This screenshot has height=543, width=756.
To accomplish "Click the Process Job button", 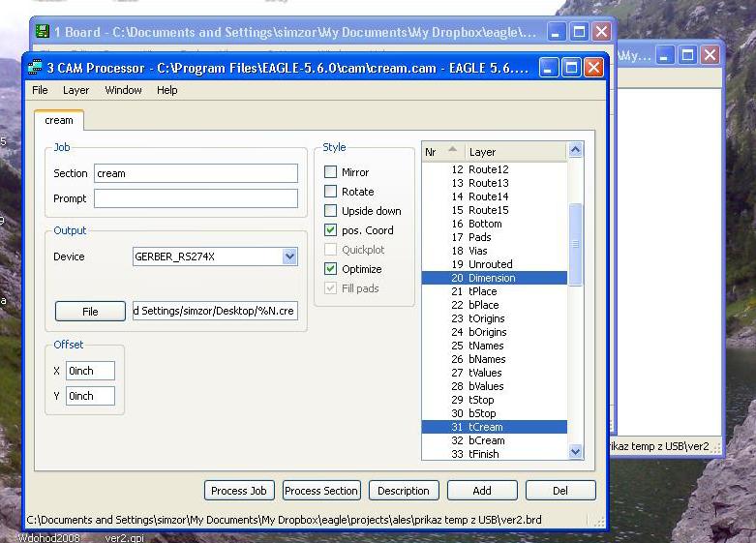I will pos(239,491).
